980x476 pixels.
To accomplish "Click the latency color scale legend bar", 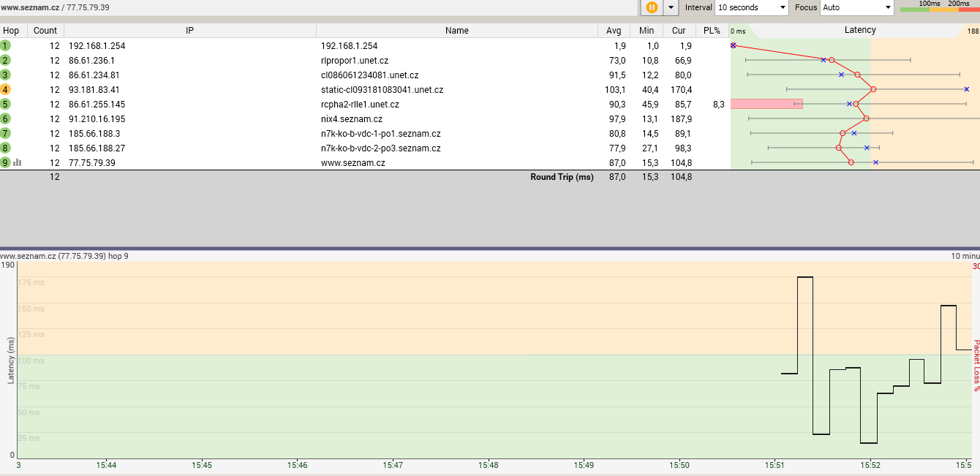I will click(x=939, y=7).
